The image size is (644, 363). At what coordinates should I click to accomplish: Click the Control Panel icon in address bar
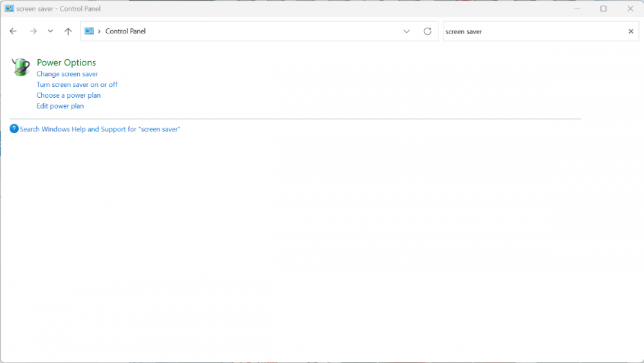90,31
